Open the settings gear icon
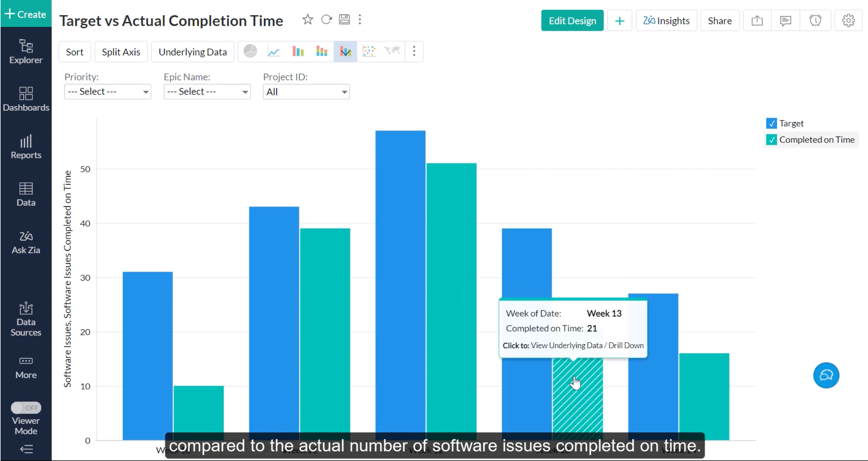Image resolution: width=868 pixels, height=461 pixels. tap(848, 20)
